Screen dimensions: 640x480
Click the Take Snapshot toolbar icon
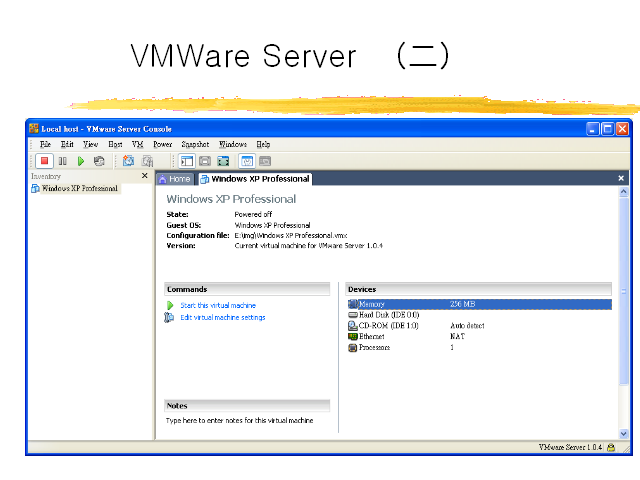pos(129,161)
